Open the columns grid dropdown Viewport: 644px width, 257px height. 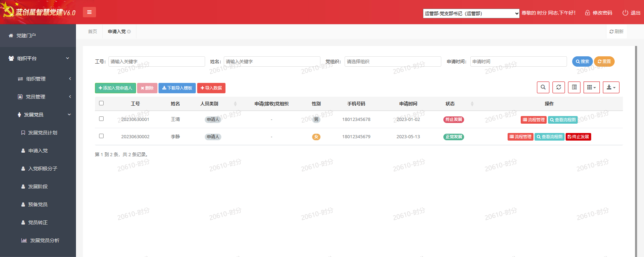click(592, 87)
